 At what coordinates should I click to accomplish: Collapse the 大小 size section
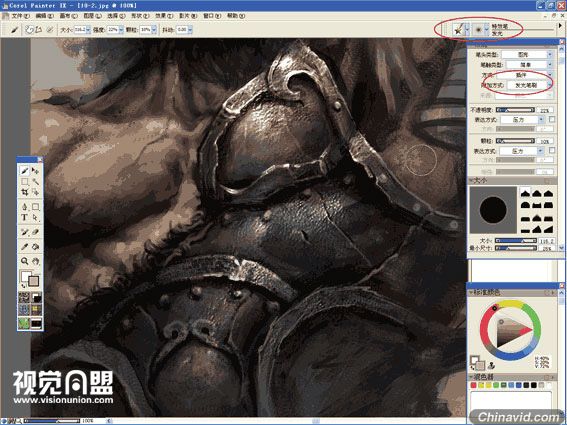tap(472, 180)
